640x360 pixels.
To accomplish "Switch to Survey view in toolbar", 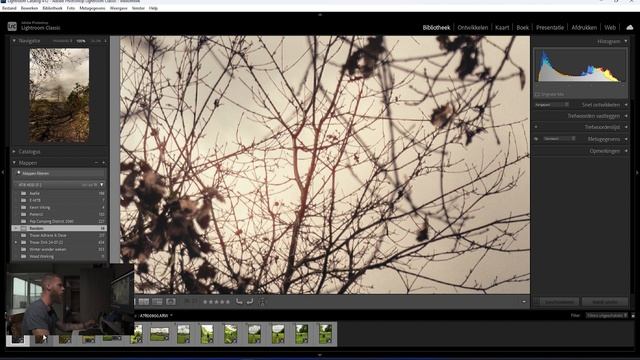I will click(x=157, y=302).
